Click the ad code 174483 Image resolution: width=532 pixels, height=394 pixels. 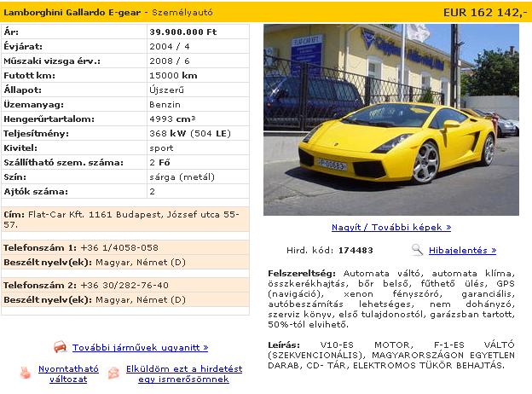pyautogui.click(x=356, y=251)
